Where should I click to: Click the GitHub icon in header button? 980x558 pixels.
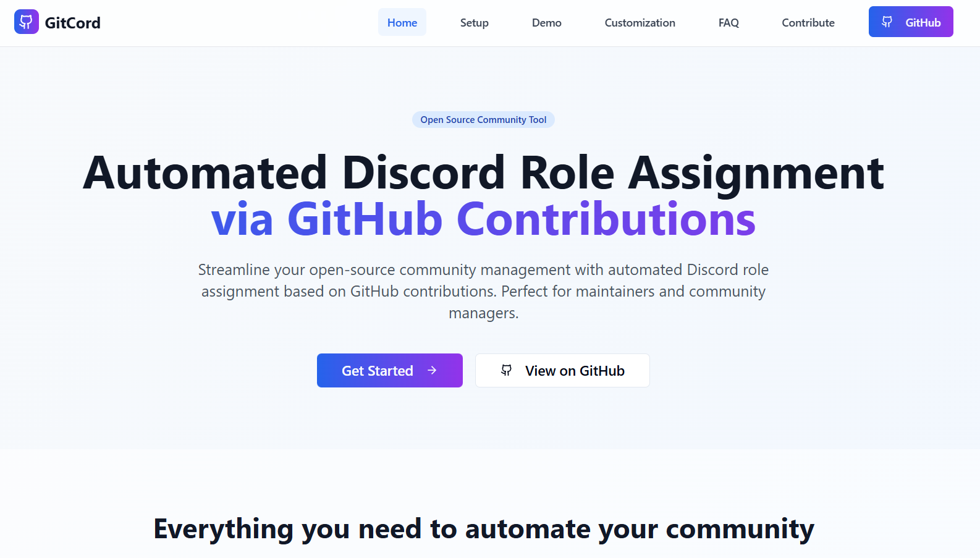(x=887, y=22)
